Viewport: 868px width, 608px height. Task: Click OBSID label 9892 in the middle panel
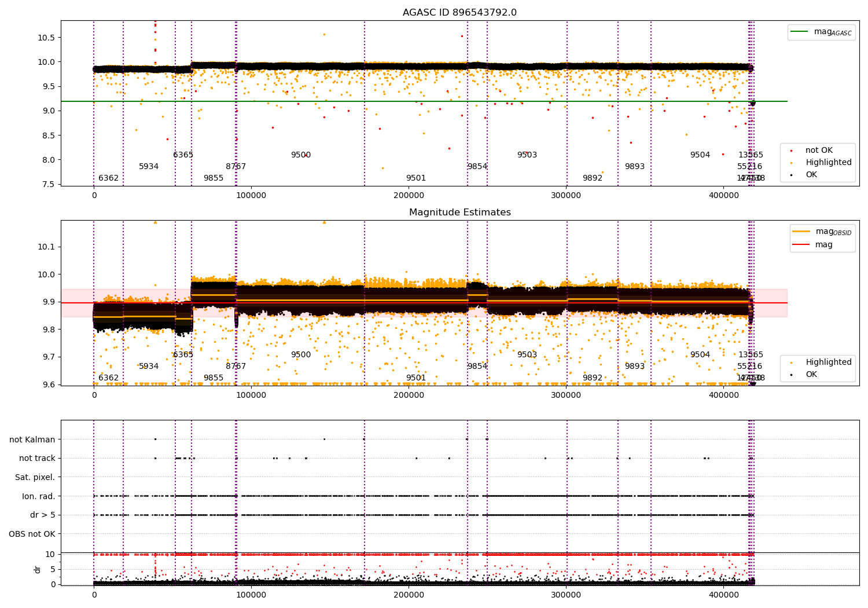click(593, 378)
